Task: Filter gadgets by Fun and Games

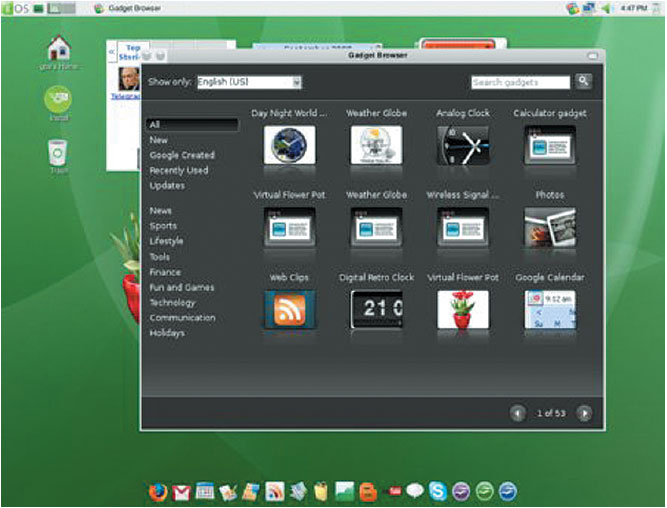Action: [182, 287]
